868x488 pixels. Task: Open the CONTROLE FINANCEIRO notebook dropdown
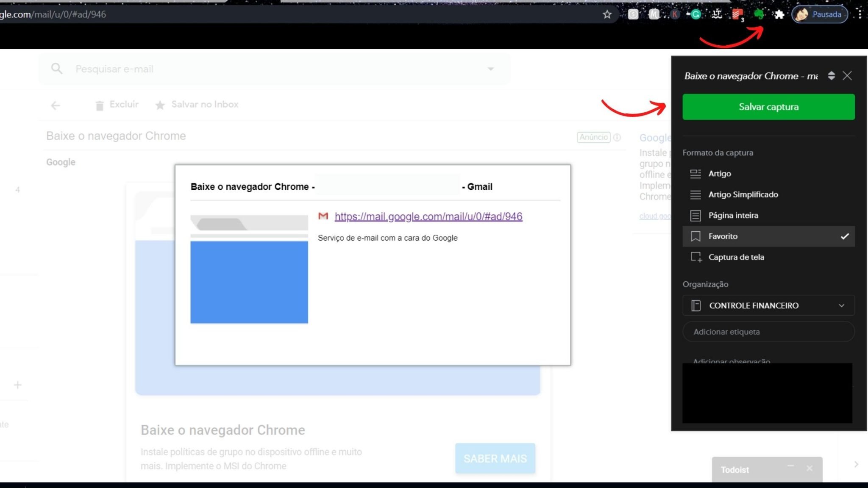click(768, 305)
